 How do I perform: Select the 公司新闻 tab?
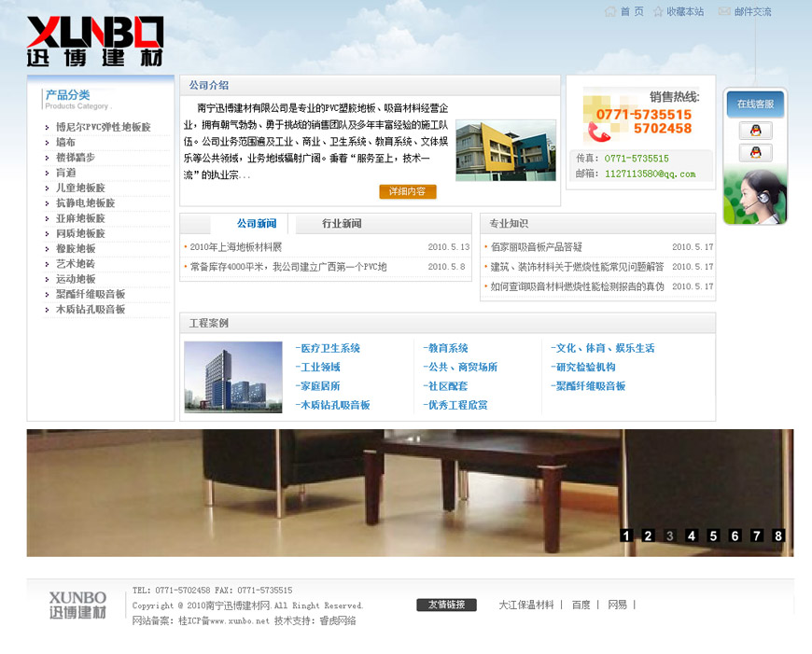257,224
